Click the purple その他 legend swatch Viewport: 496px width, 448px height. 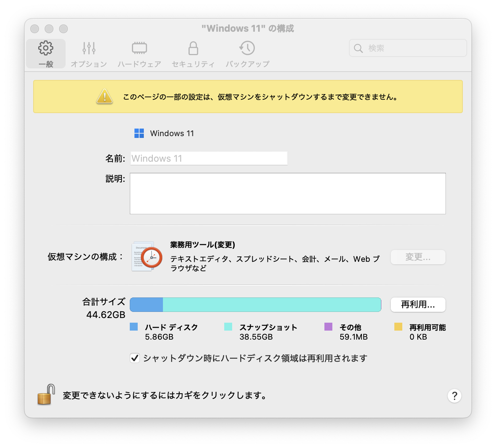pos(328,327)
